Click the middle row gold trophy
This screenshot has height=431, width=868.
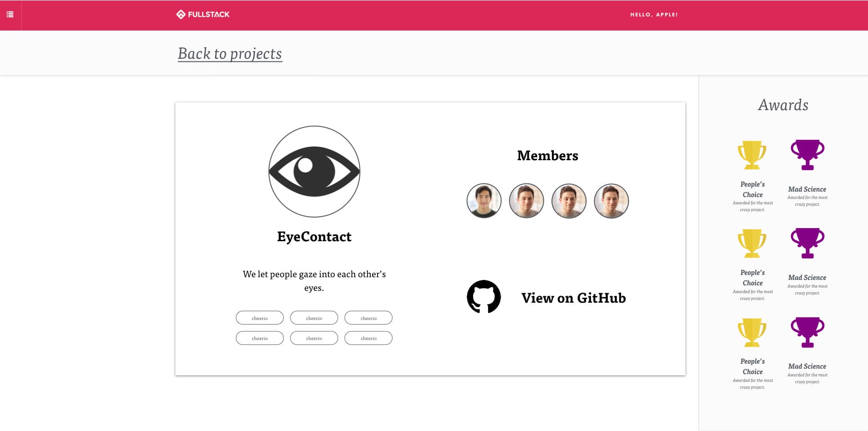tap(752, 243)
